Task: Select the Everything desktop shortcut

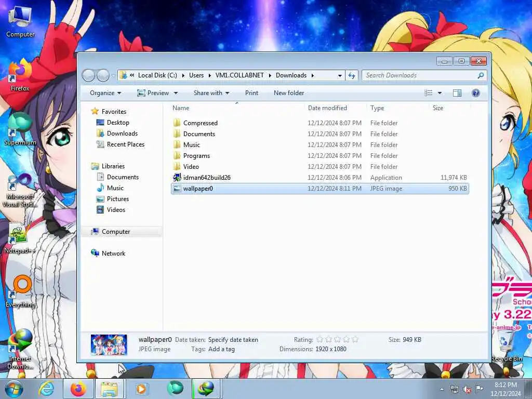Action: [x=20, y=292]
